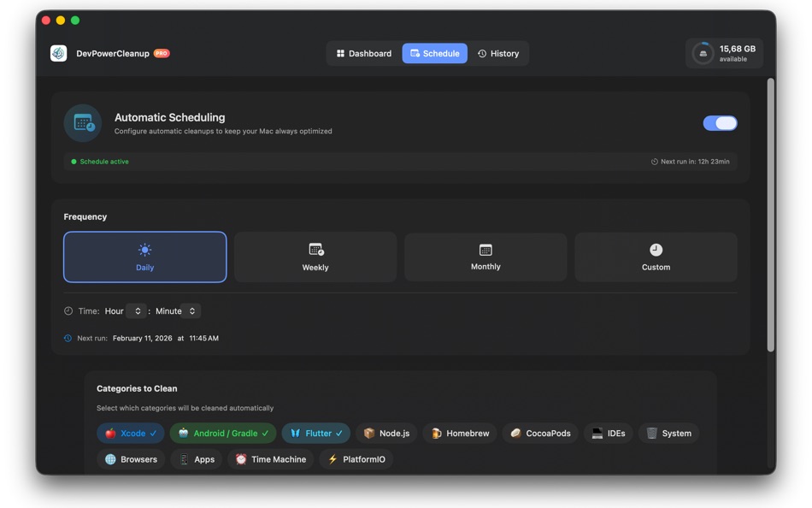Select the Weekly frequency option
The height and width of the screenshot is (508, 812).
point(315,257)
